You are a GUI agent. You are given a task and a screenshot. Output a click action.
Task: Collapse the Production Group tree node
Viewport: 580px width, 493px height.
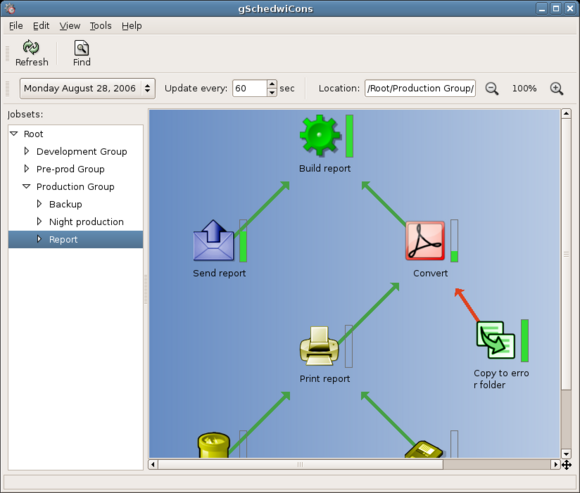point(27,186)
